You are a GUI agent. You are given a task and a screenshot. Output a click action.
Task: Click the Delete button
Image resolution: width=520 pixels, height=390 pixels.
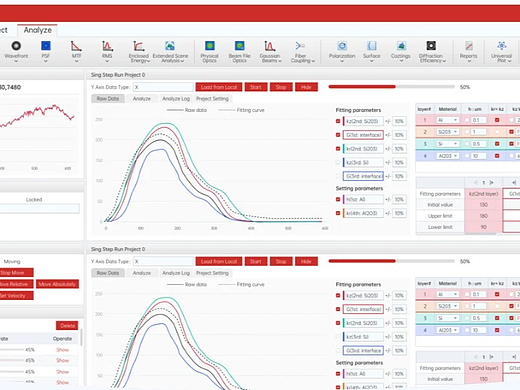[x=67, y=326]
